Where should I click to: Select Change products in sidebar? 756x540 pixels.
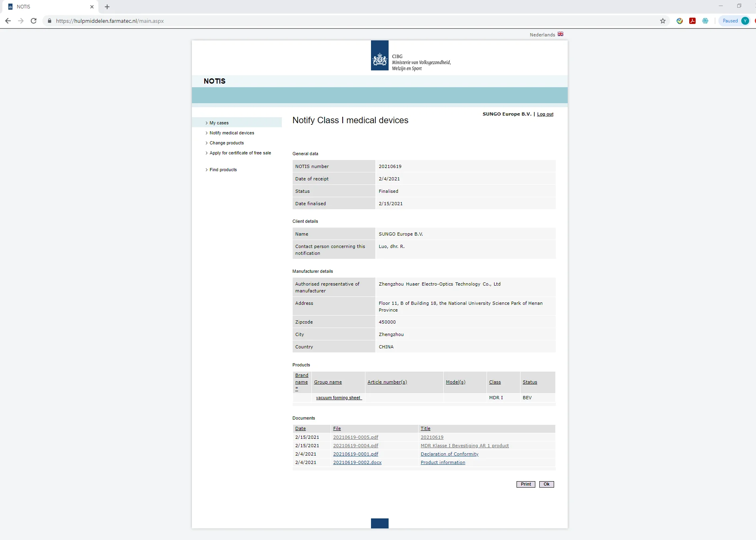(x=226, y=143)
